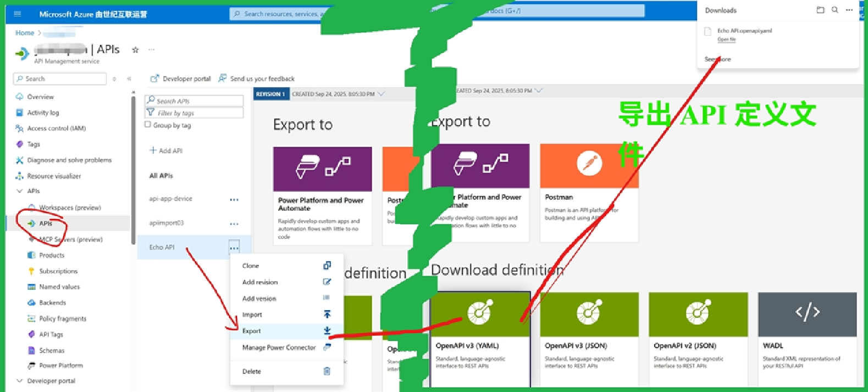
Task: Click the Add API button
Action: pos(166,150)
